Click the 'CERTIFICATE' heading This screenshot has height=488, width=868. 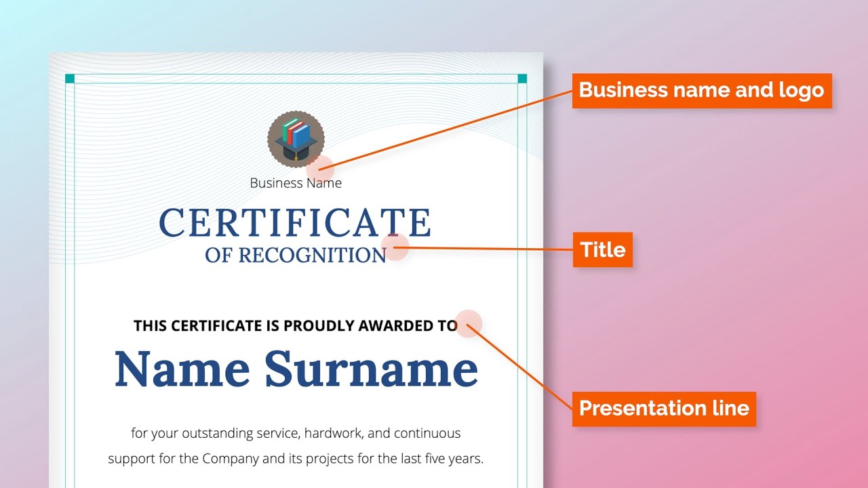[295, 222]
